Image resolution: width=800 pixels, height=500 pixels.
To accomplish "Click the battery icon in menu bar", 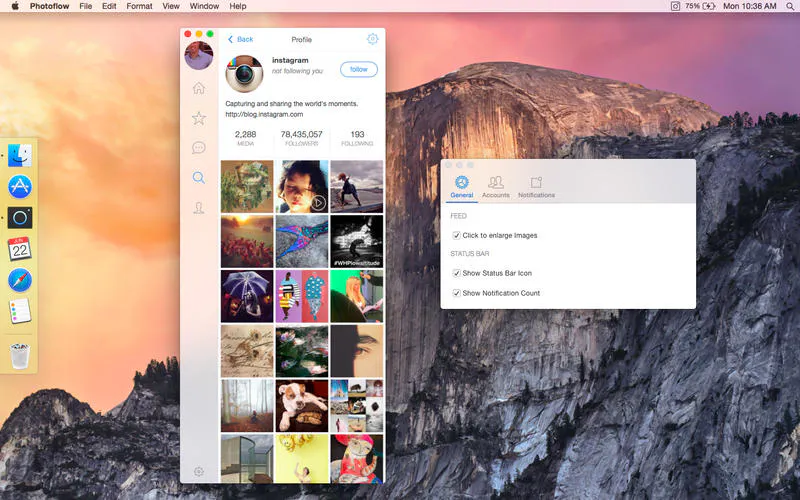I will [709, 6].
